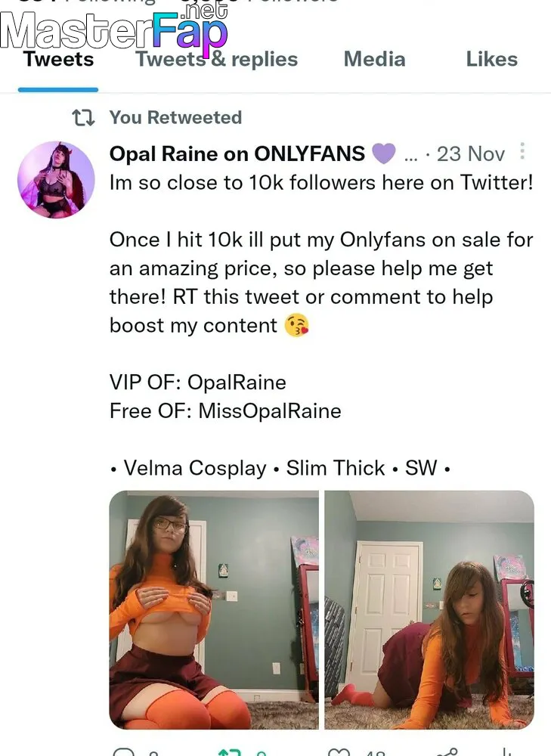Click the MasterFap.net watermark logo
The width and height of the screenshot is (551, 756).
pyautogui.click(x=114, y=27)
